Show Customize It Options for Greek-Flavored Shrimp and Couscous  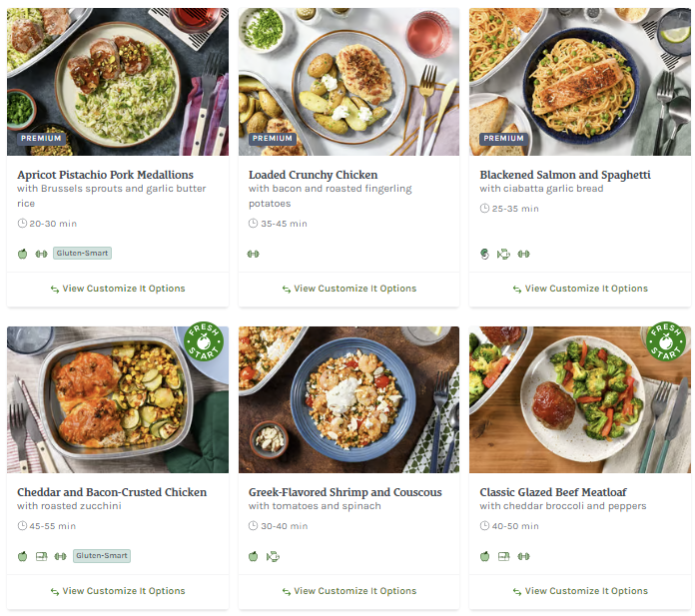(x=348, y=591)
